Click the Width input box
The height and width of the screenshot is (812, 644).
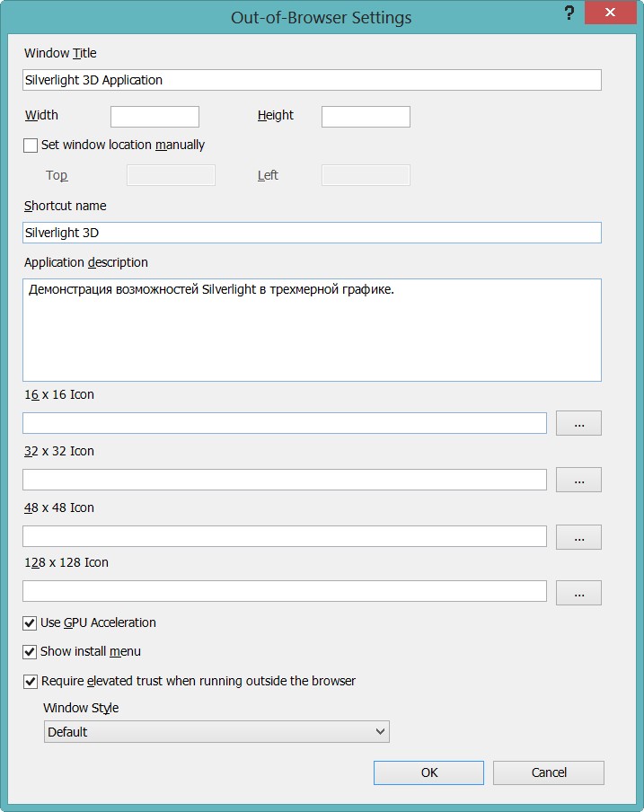click(154, 117)
